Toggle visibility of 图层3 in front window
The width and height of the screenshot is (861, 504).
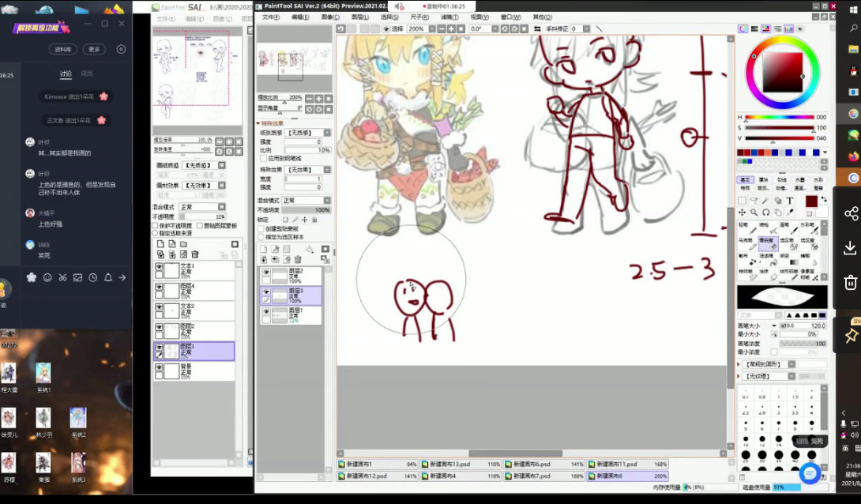pos(266,291)
